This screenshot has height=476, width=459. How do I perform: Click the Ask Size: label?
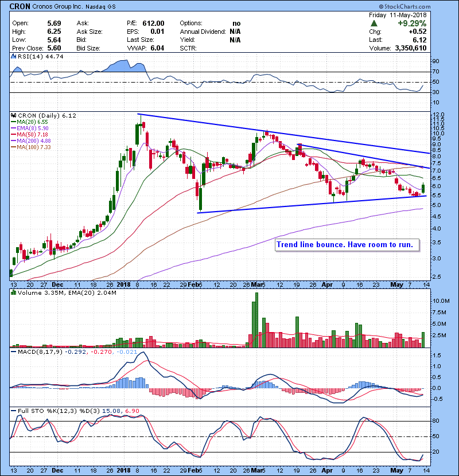point(90,32)
